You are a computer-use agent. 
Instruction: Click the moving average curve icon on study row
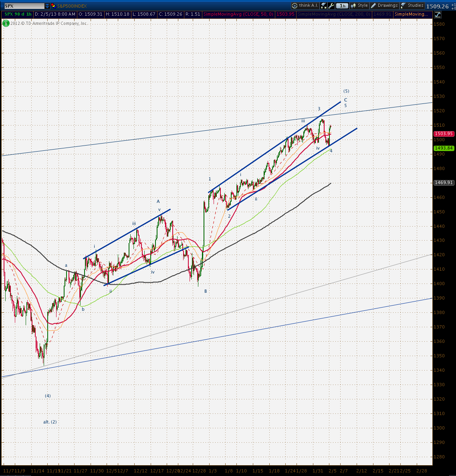[438, 14]
